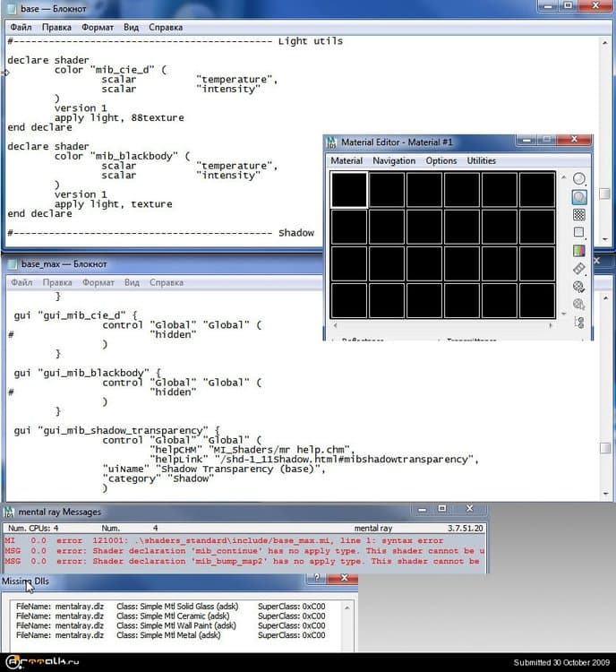Viewport: 616px width, 672px height.
Task: Open the Material/Map Navigator icon
Action: (x=578, y=323)
